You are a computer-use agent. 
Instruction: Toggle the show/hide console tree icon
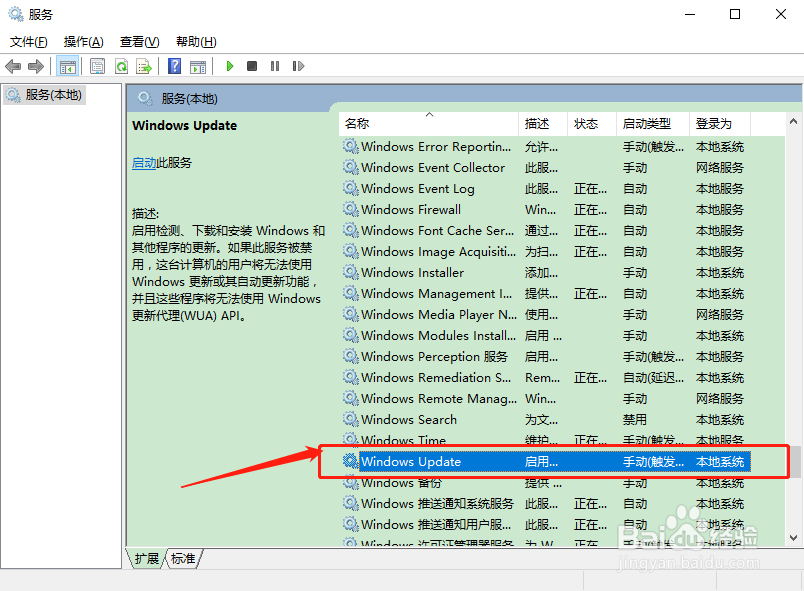click(x=68, y=66)
